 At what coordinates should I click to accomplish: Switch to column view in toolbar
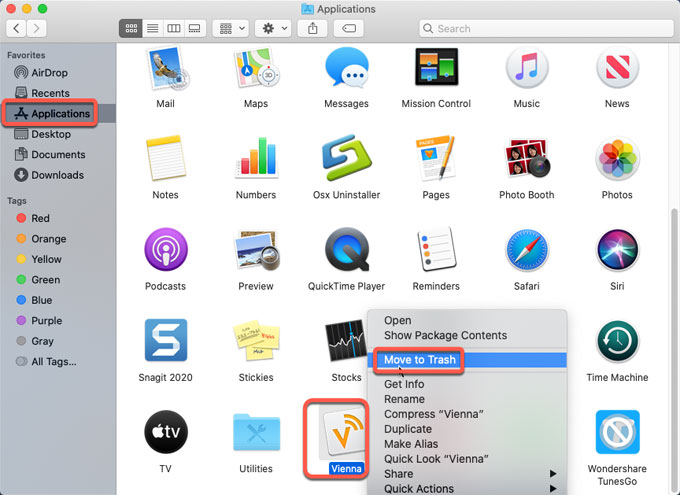(174, 29)
